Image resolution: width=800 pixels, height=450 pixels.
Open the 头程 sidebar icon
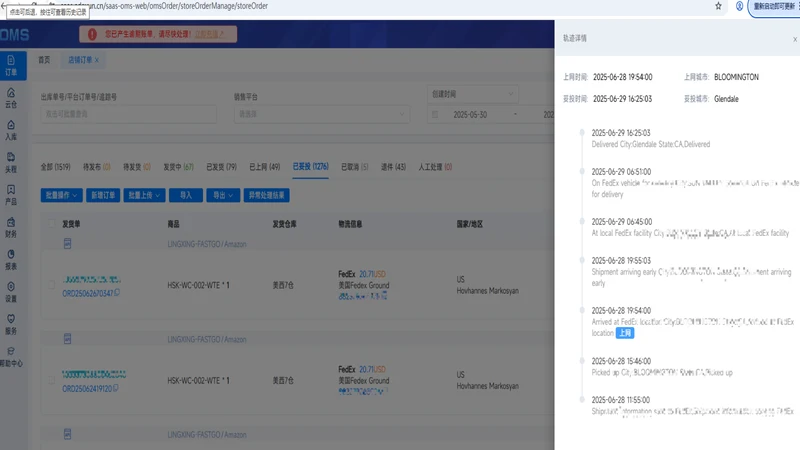(11, 163)
